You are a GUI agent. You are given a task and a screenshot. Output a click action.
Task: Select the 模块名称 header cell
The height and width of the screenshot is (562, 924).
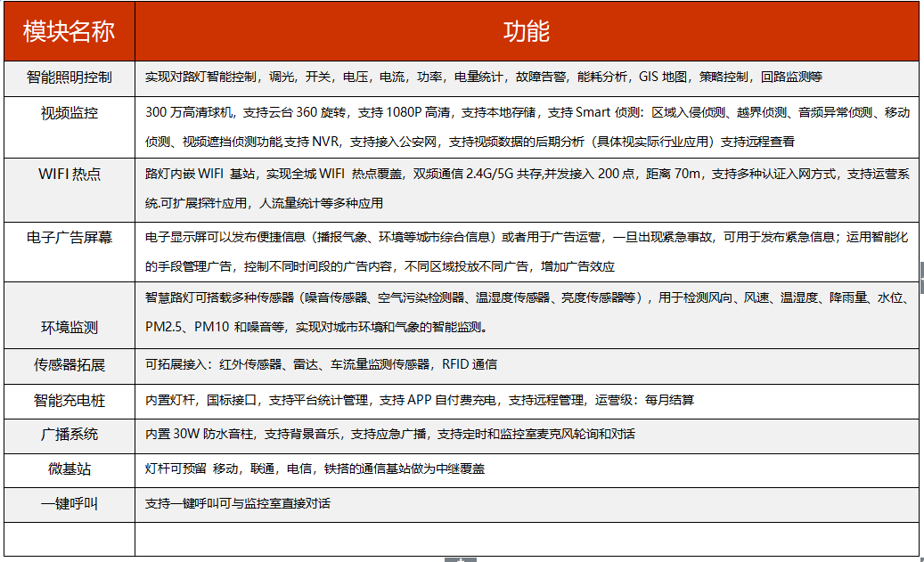pyautogui.click(x=70, y=31)
